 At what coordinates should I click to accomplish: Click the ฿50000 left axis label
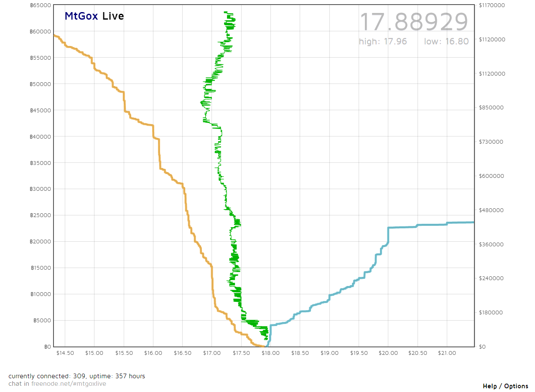tap(41, 84)
